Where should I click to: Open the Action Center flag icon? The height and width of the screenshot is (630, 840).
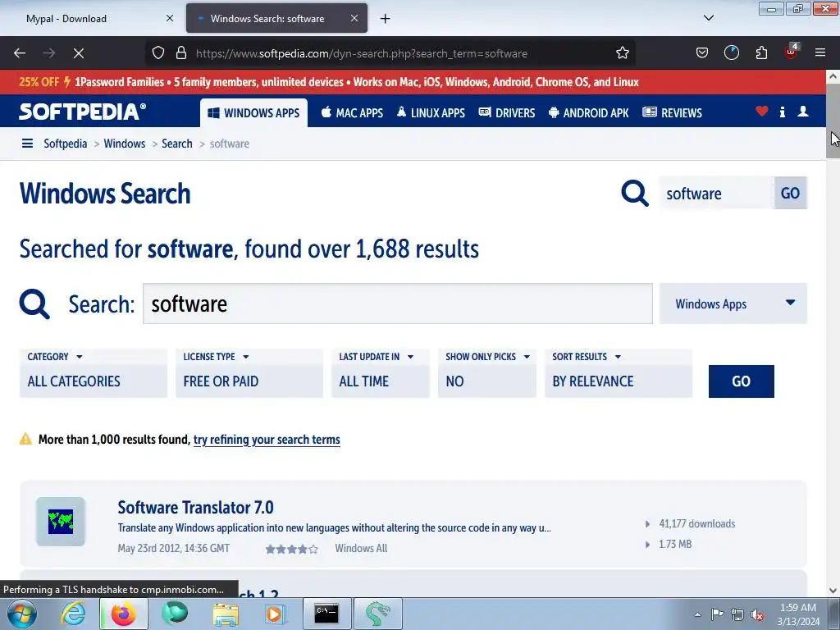717,614
